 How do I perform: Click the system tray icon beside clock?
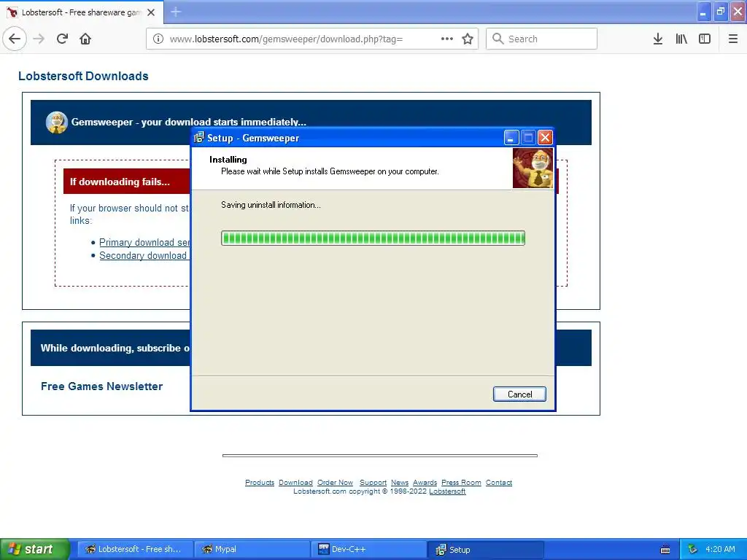(693, 550)
